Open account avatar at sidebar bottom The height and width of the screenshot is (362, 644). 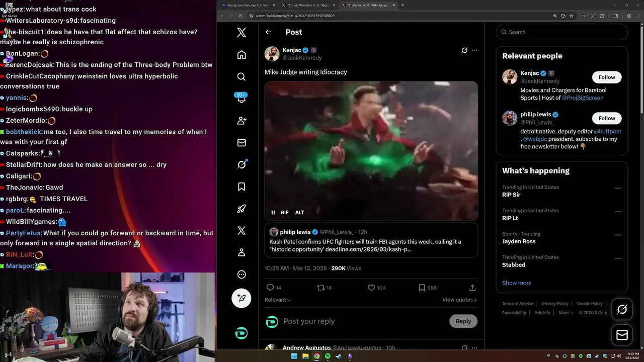pos(242,333)
